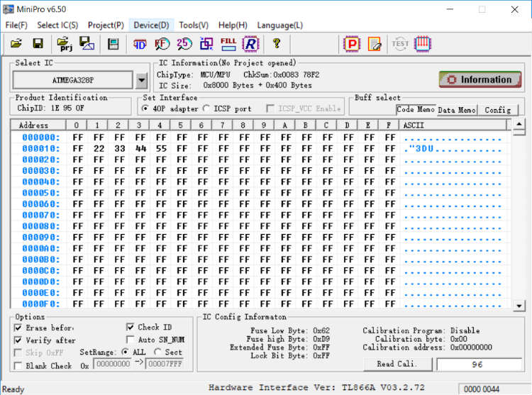
Task: Program chip with the P icon
Action: (352, 44)
